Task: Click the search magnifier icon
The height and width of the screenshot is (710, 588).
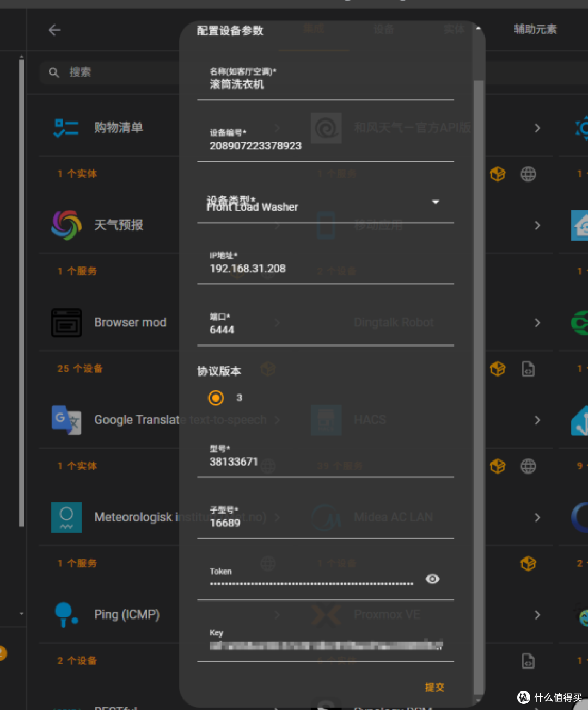Action: click(54, 72)
